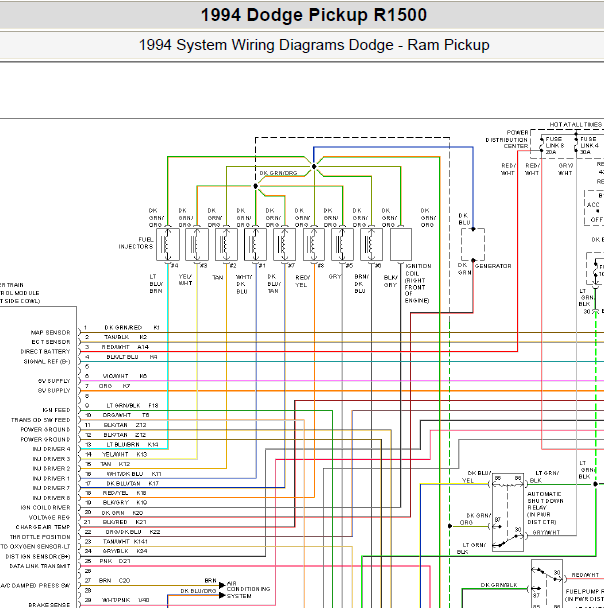Select the "IGNITION COIL" label text
The width and height of the screenshot is (604, 608).
pos(418,269)
